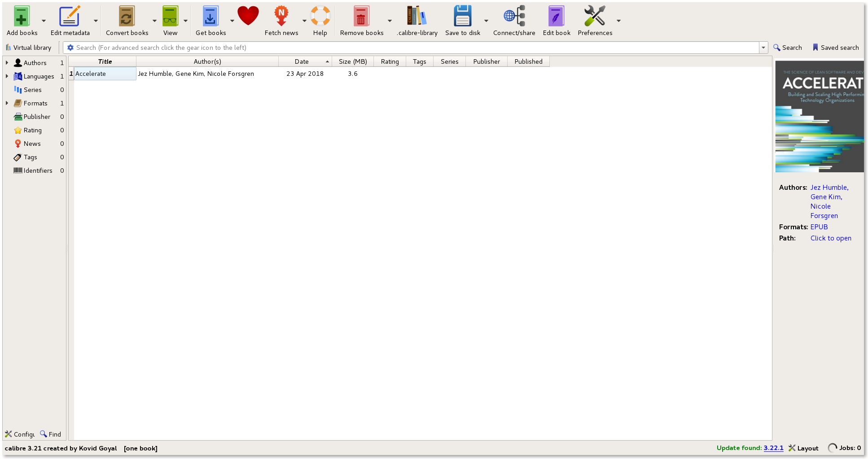Expand the Authors category
Image resolution: width=868 pixels, height=459 pixels.
click(x=7, y=63)
